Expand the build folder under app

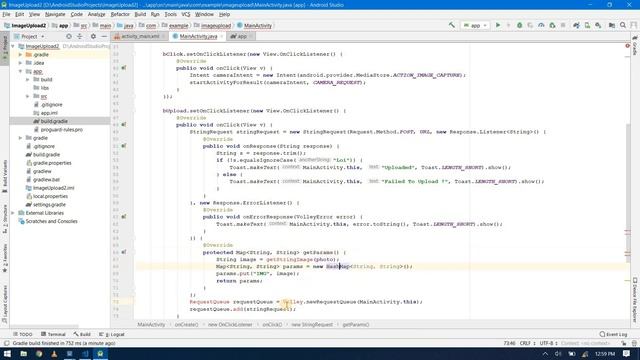[28, 80]
